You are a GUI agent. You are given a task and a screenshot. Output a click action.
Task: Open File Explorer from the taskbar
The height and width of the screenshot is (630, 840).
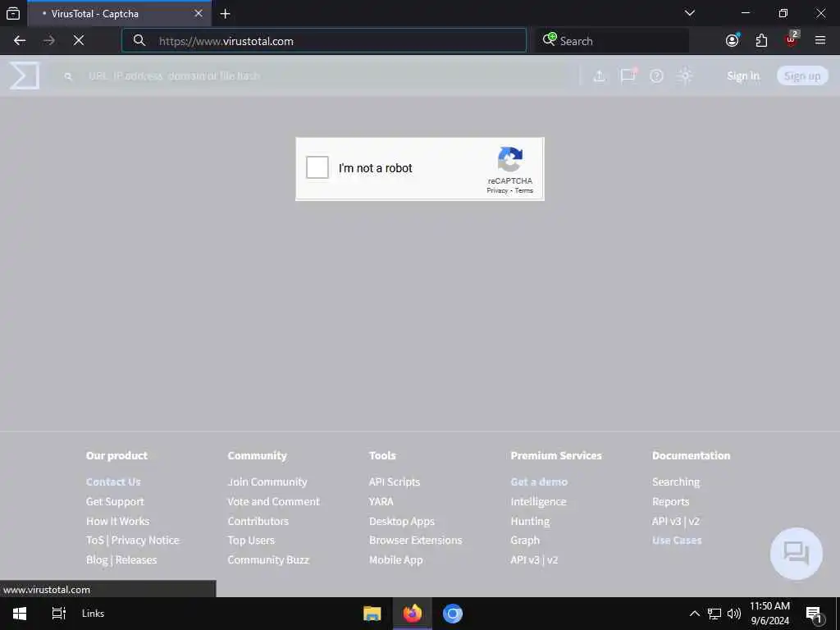(x=372, y=614)
